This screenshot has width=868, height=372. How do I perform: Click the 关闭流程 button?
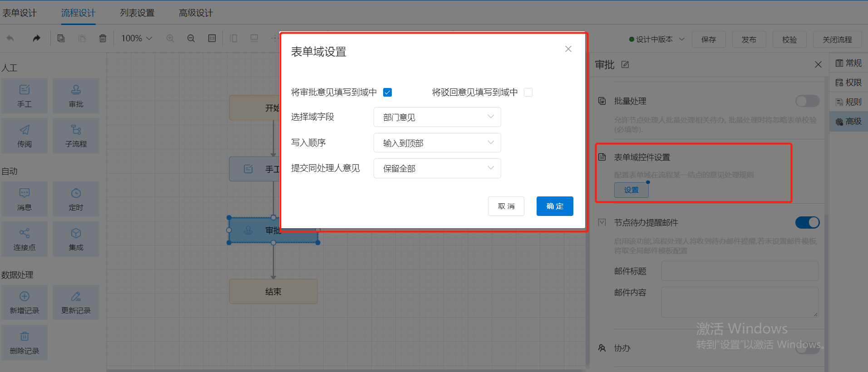point(837,39)
